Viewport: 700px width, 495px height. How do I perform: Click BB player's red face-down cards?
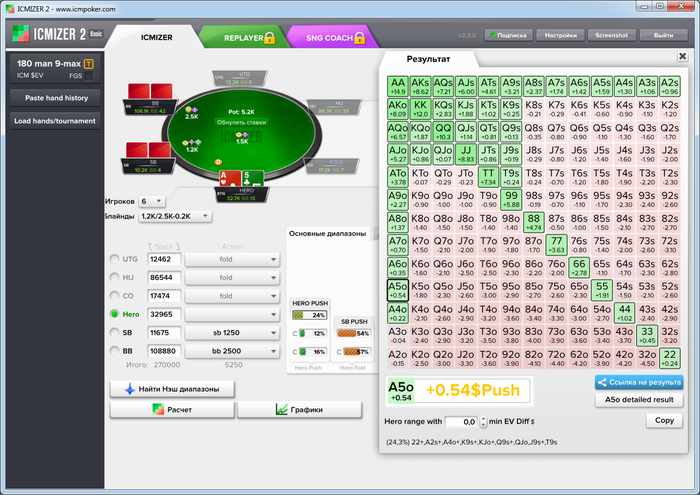point(150,92)
